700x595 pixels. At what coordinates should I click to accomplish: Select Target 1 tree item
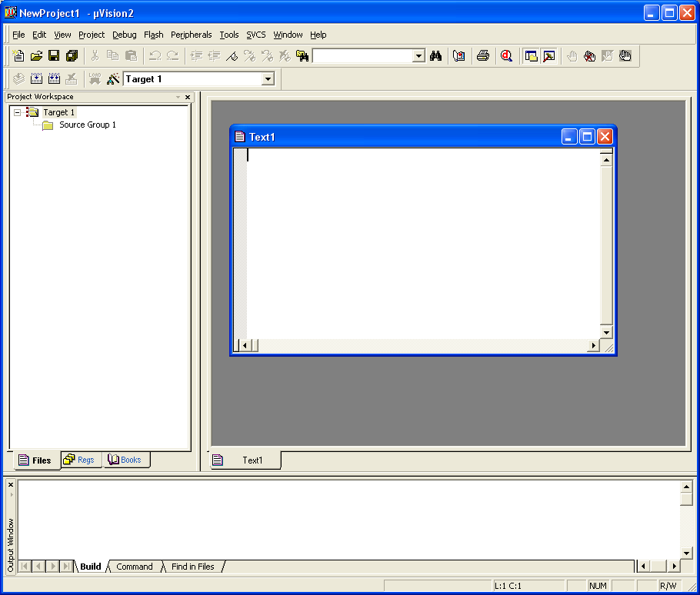(x=58, y=112)
